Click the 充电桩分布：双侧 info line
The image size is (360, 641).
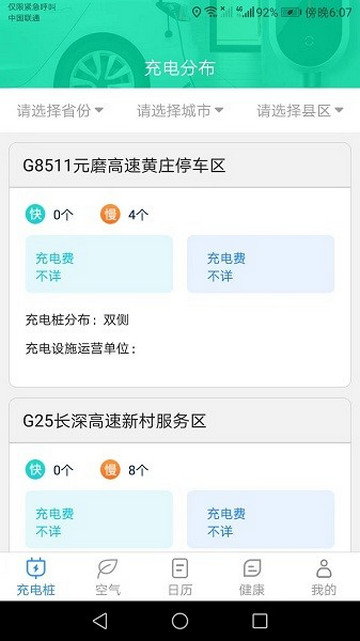pyautogui.click(x=77, y=320)
